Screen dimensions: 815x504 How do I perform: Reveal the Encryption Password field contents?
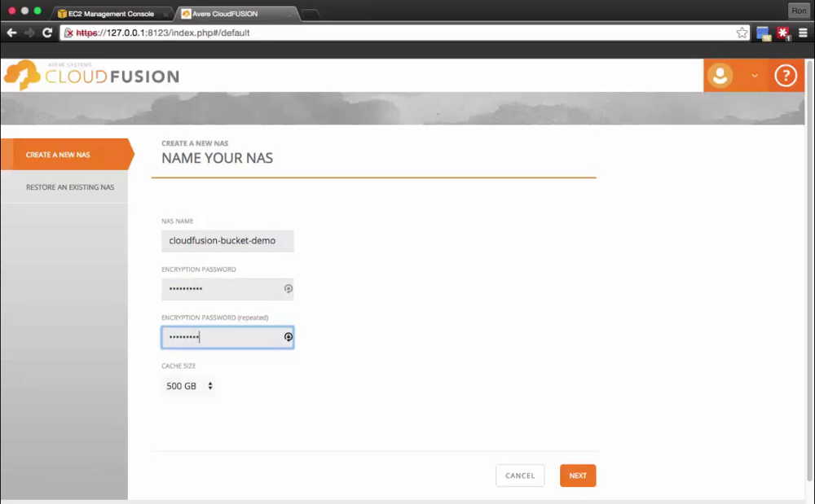coord(289,289)
